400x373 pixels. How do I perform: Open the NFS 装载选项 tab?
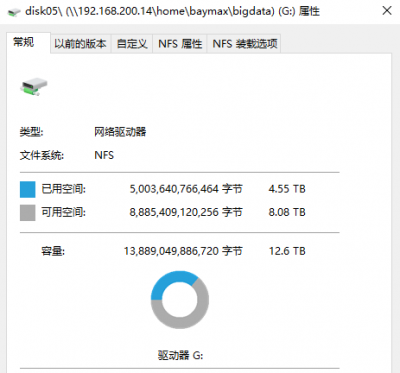tap(244, 44)
